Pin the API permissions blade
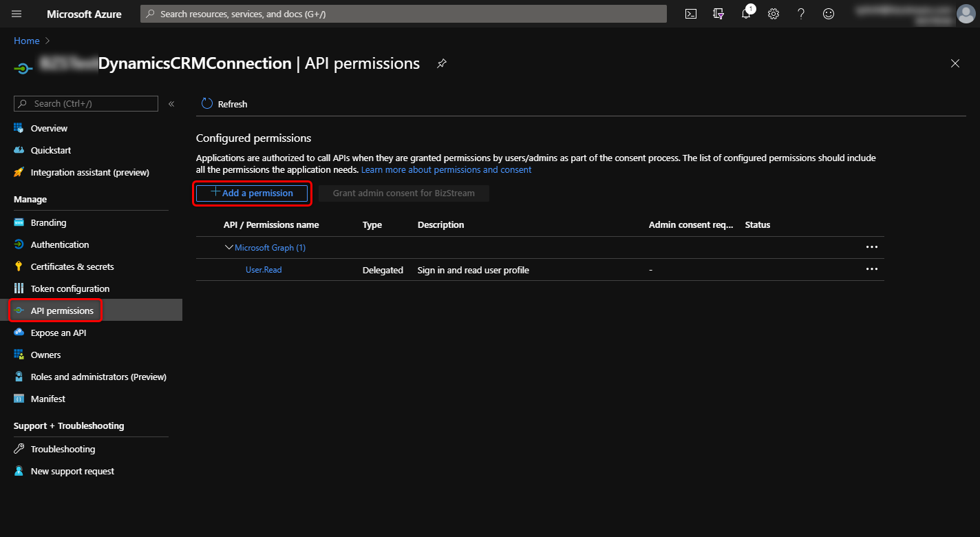980x537 pixels. 442,63
